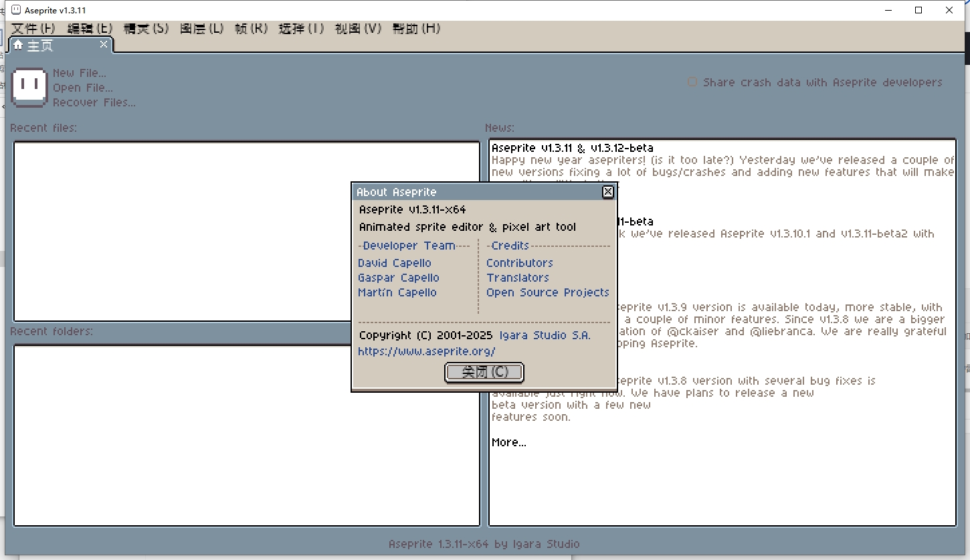Open Gaspar Capello developer link
The height and width of the screenshot is (560, 970).
point(399,278)
